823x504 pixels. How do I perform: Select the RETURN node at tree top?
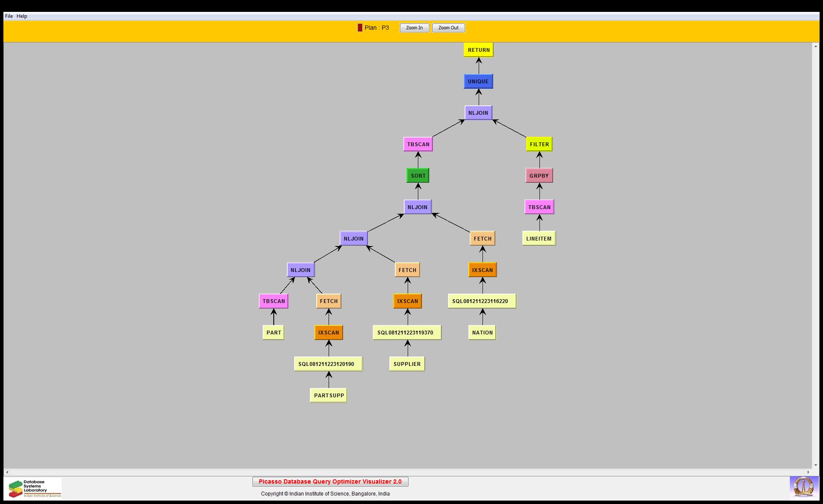479,50
